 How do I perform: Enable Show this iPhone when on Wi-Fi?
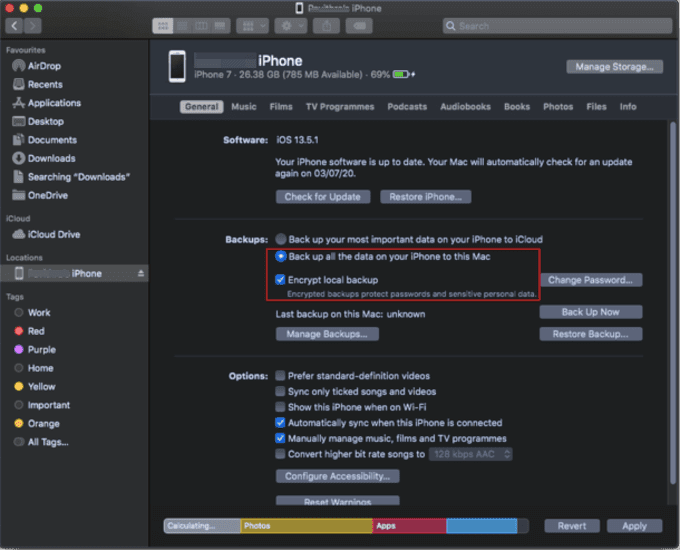280,407
